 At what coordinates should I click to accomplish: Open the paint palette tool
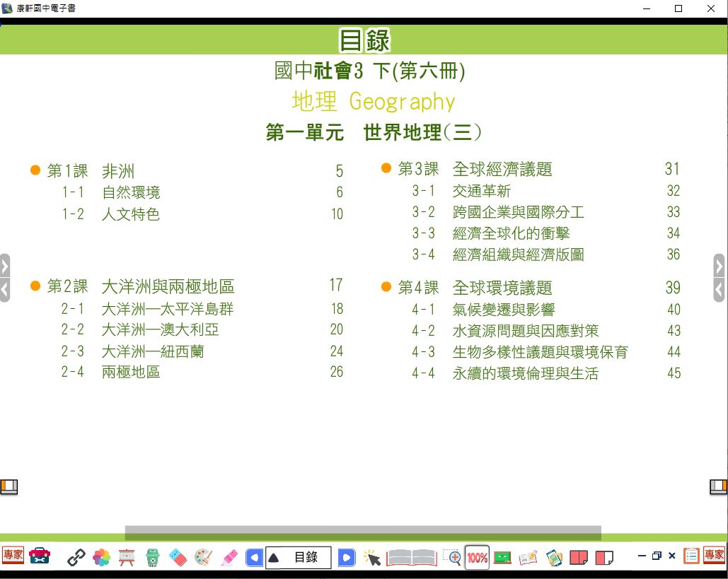203,558
